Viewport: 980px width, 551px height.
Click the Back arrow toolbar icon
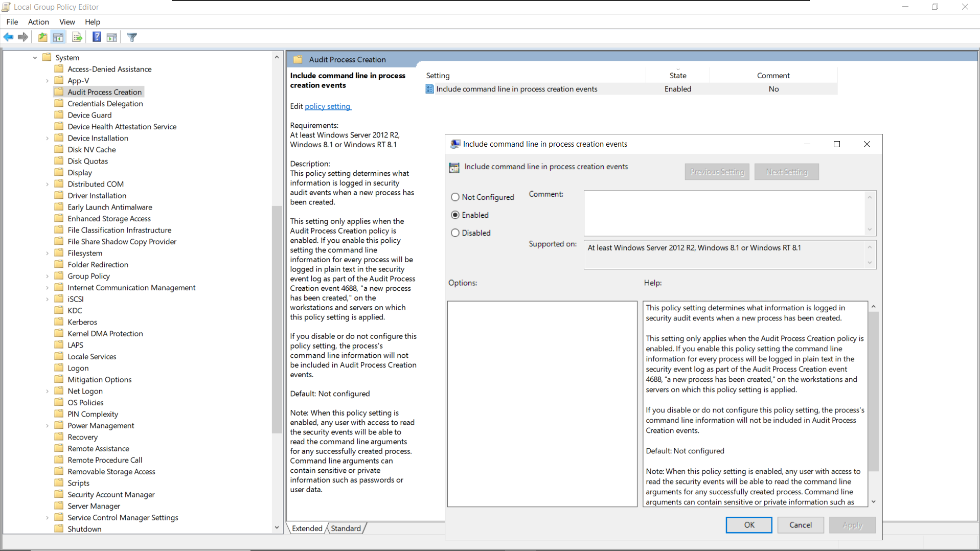[9, 37]
